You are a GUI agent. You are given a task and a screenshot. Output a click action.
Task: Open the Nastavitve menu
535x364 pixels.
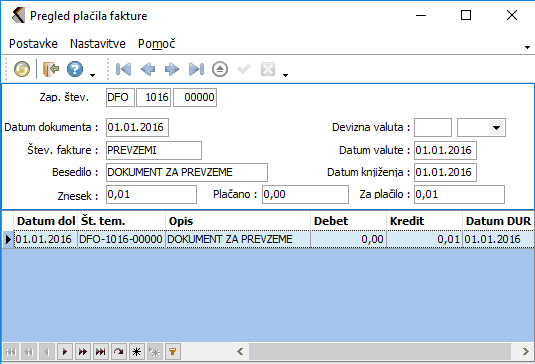click(98, 44)
